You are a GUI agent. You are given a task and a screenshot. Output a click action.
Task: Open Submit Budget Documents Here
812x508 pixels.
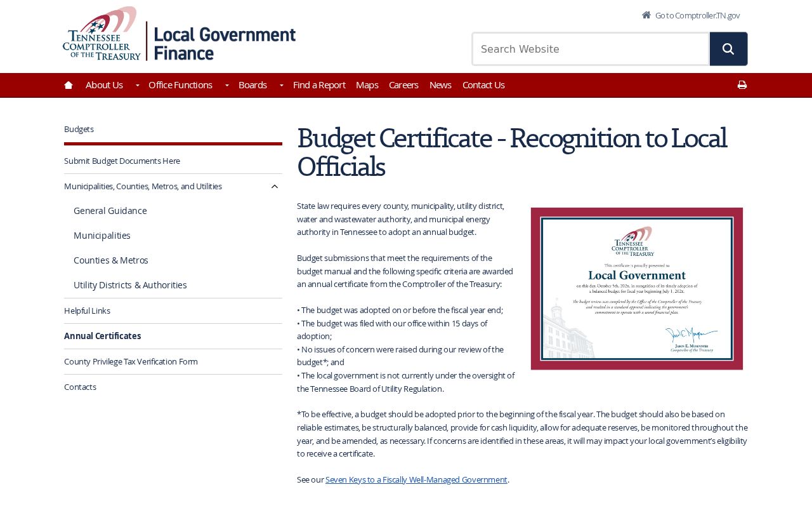click(x=122, y=161)
